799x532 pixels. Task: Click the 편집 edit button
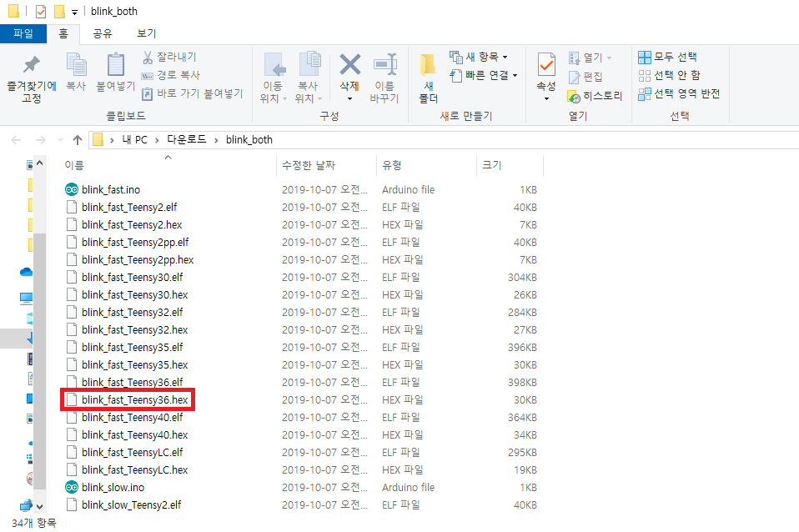tap(585, 77)
